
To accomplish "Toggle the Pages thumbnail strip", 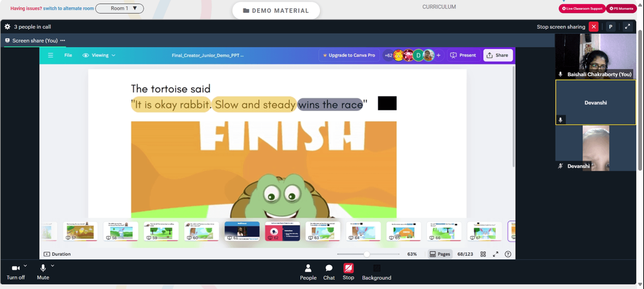I will 439,254.
